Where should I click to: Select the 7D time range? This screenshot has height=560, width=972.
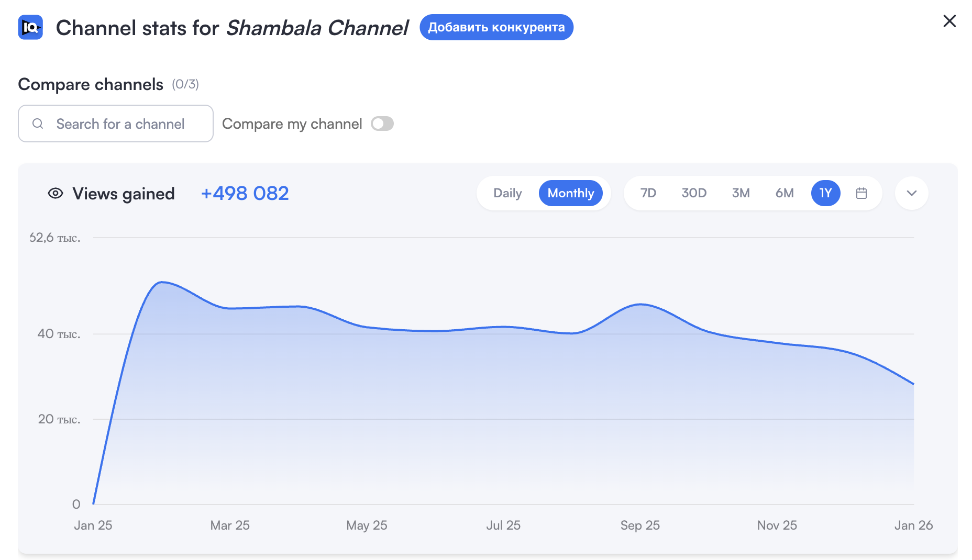tap(648, 193)
